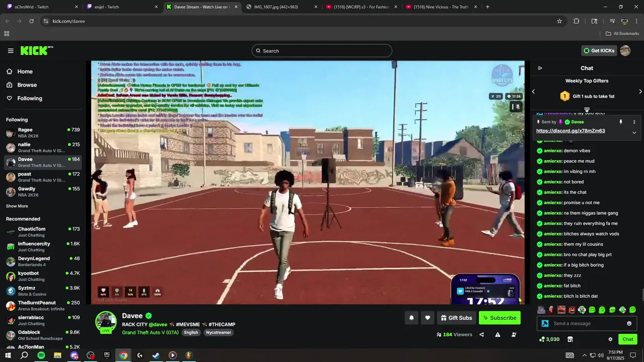Image resolution: width=644 pixels, height=362 pixels.
Task: Select the English language tag
Action: [x=191, y=332]
